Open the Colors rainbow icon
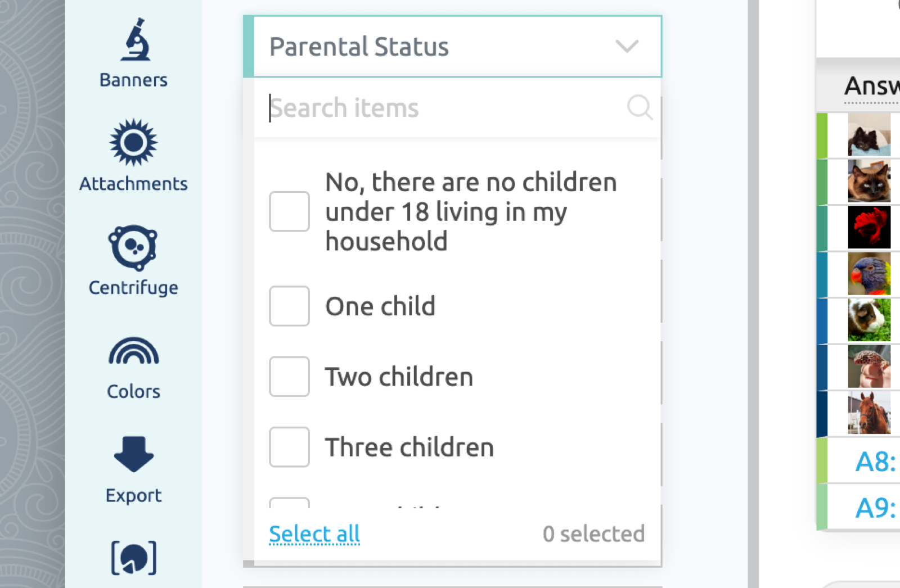The image size is (900, 588). tap(133, 351)
